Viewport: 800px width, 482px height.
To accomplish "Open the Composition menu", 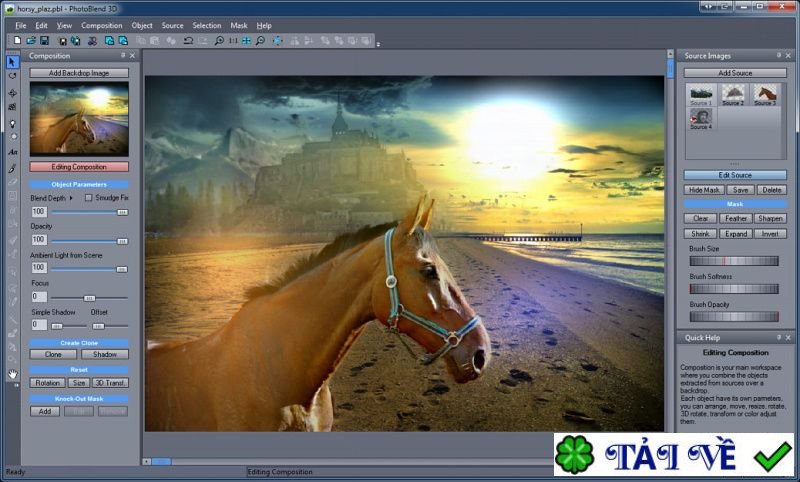I will [102, 26].
